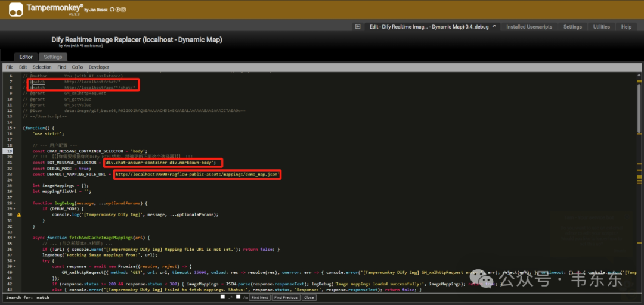The image size is (644, 305).
Task: Click line number 13 in the gutter
Action: [10, 117]
